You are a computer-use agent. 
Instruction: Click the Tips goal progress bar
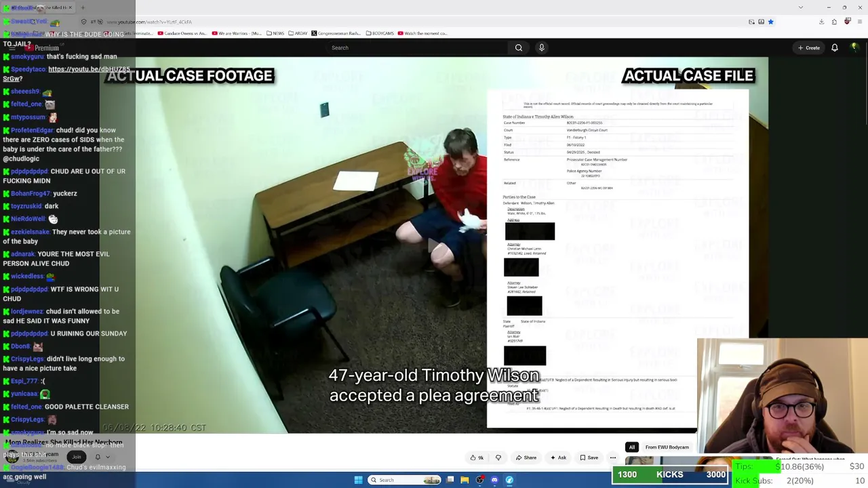point(800,466)
